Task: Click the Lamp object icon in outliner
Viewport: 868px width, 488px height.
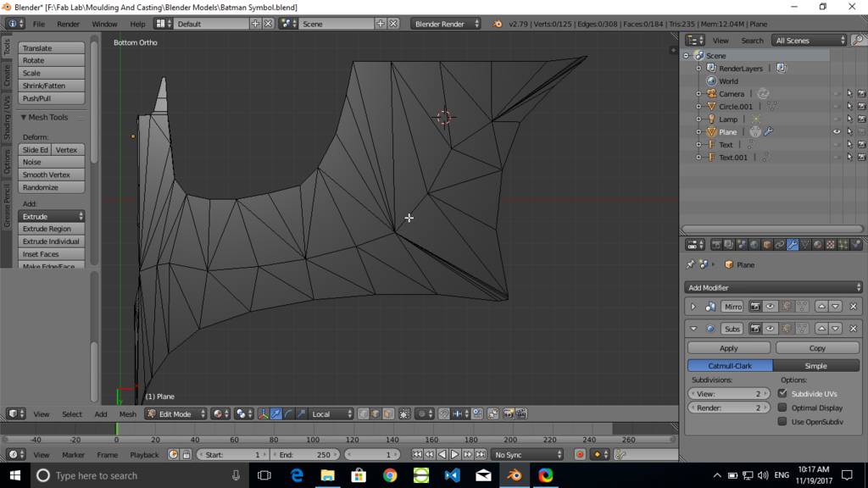Action: pyautogui.click(x=711, y=119)
